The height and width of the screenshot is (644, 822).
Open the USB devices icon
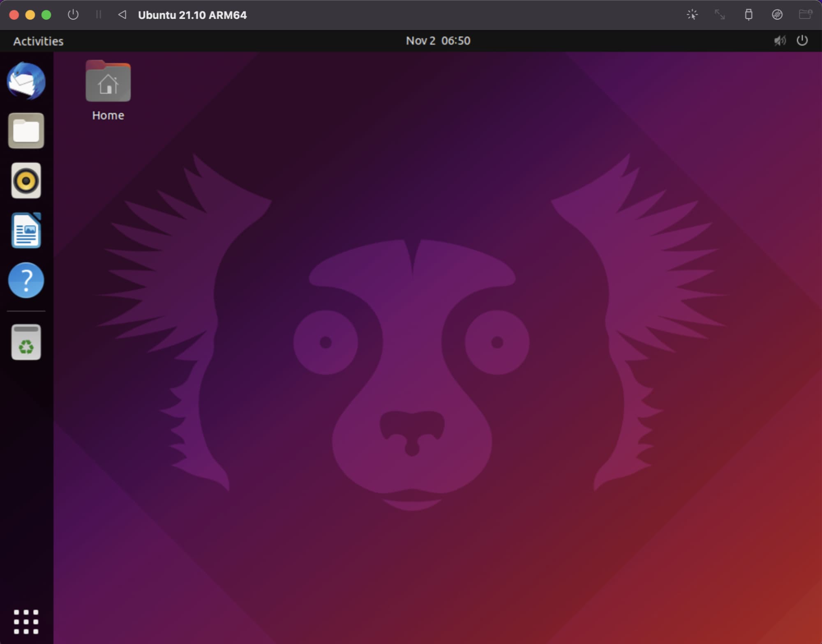point(749,15)
